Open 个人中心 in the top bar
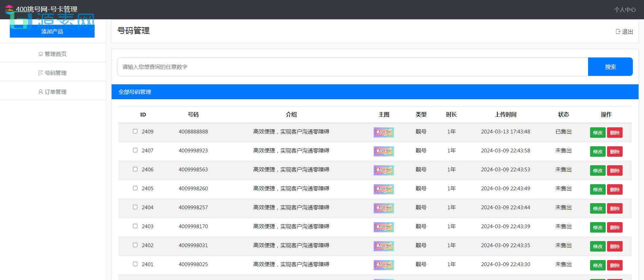The image size is (644, 280). click(625, 10)
